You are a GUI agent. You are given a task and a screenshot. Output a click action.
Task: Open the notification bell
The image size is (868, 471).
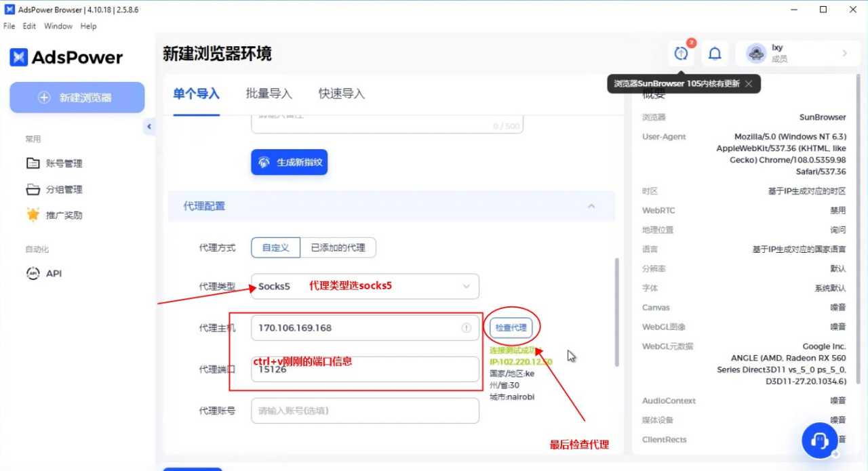[x=715, y=54]
